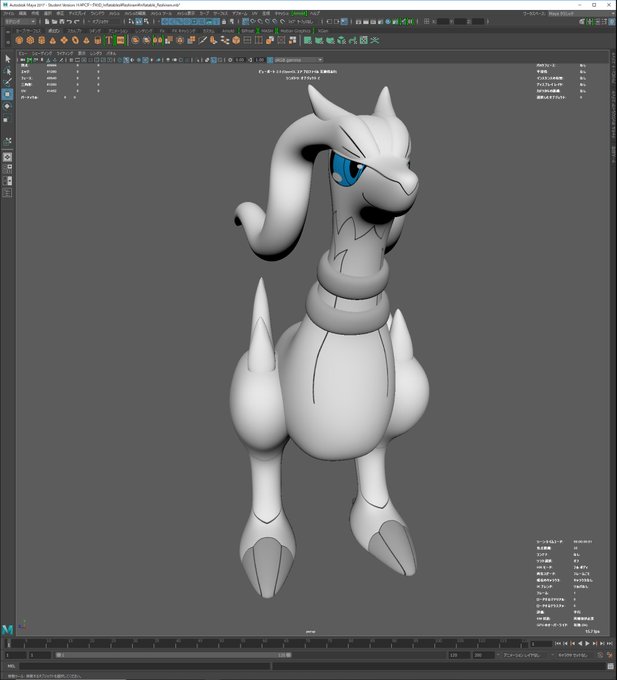Toggle Snap to curves on status line

[253, 21]
